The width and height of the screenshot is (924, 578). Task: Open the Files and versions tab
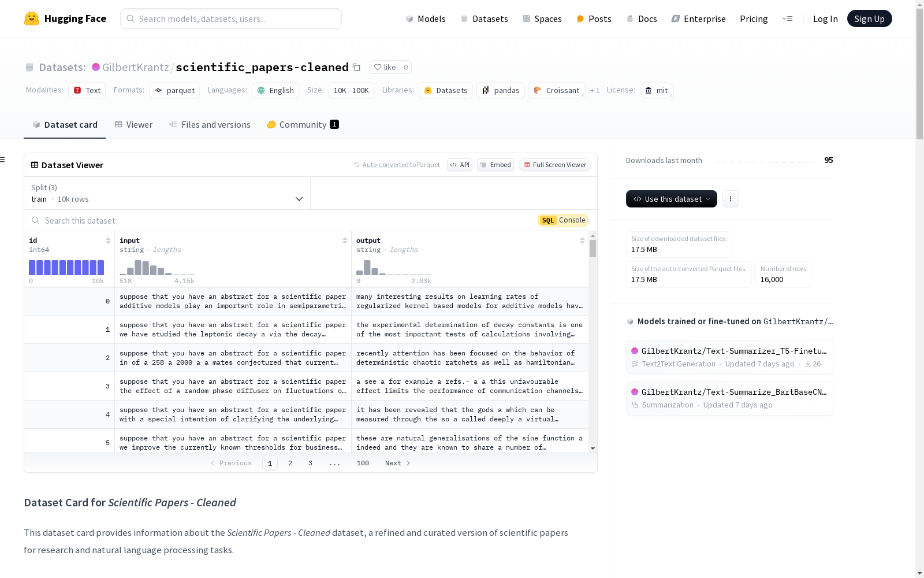210,125
